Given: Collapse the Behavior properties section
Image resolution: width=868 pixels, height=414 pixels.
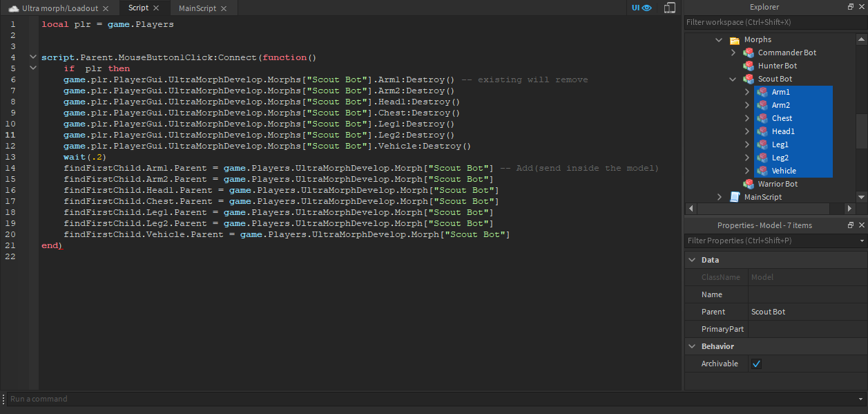Looking at the screenshot, I should click(x=692, y=346).
